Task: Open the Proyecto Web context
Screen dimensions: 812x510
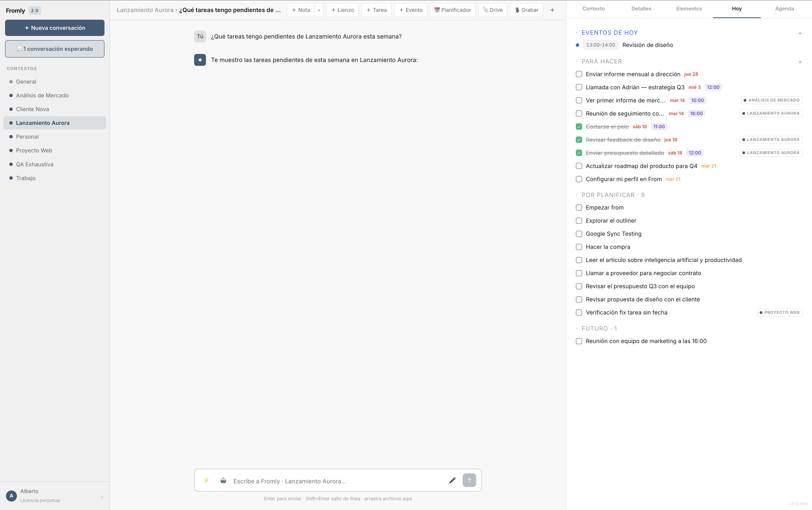Action: click(55, 150)
